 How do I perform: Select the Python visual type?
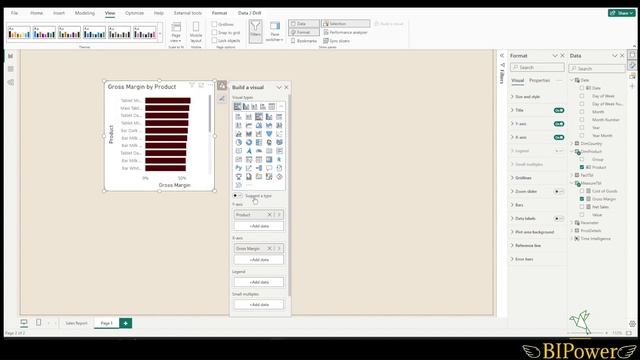pos(239,168)
